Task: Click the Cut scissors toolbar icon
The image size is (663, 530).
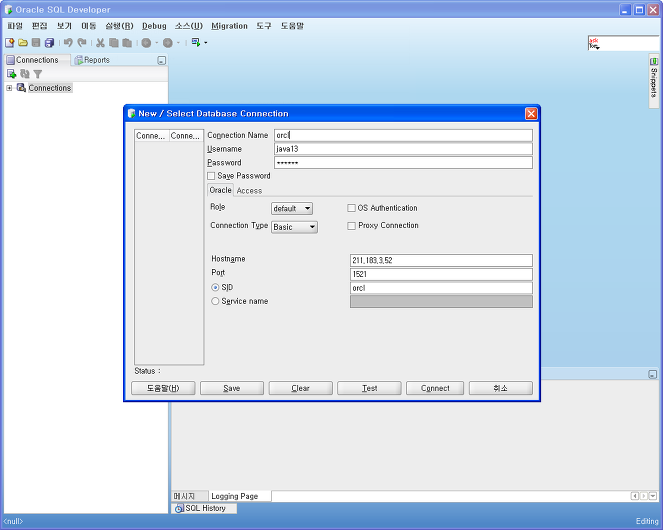Action: click(x=100, y=43)
